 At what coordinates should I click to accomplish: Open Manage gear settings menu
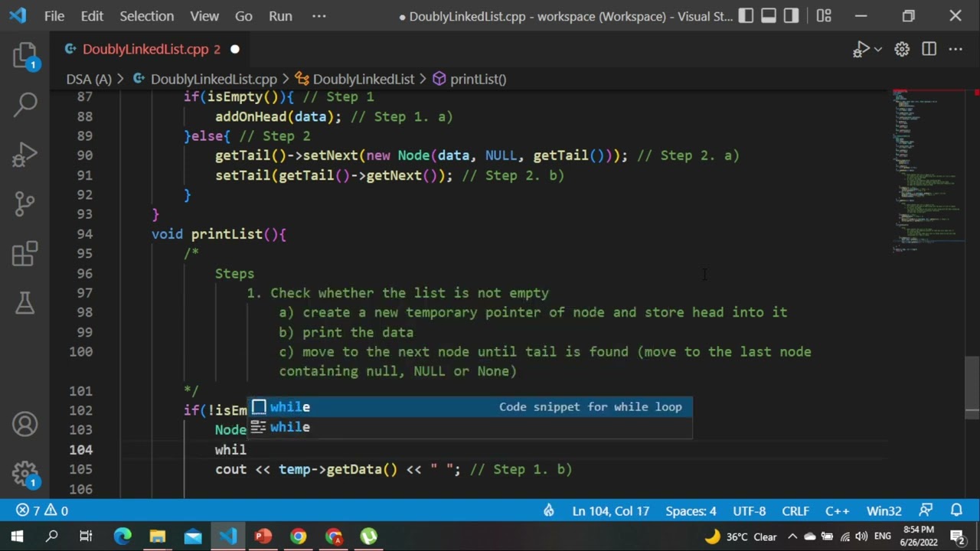(25, 474)
